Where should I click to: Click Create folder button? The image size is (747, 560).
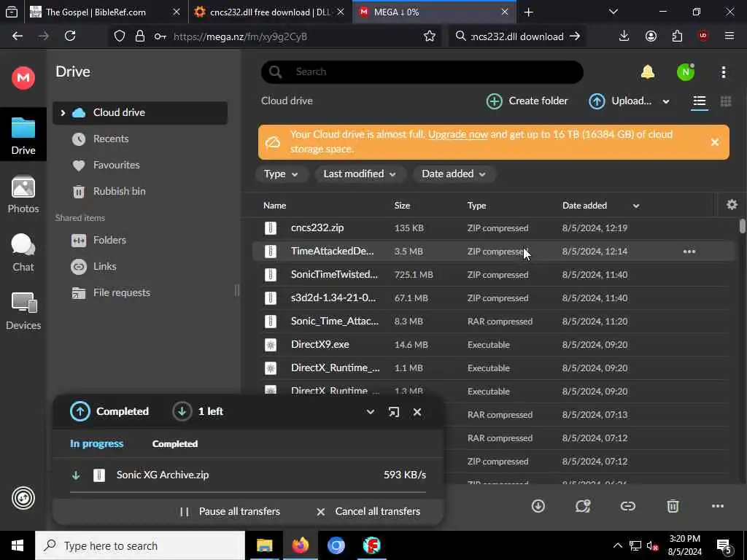pos(527,101)
